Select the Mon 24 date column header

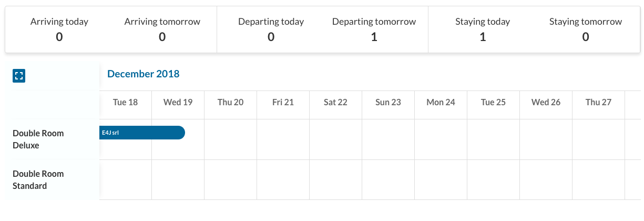441,102
